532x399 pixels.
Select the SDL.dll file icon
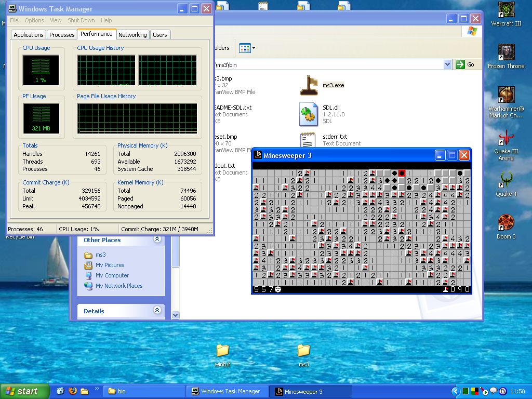(309, 114)
